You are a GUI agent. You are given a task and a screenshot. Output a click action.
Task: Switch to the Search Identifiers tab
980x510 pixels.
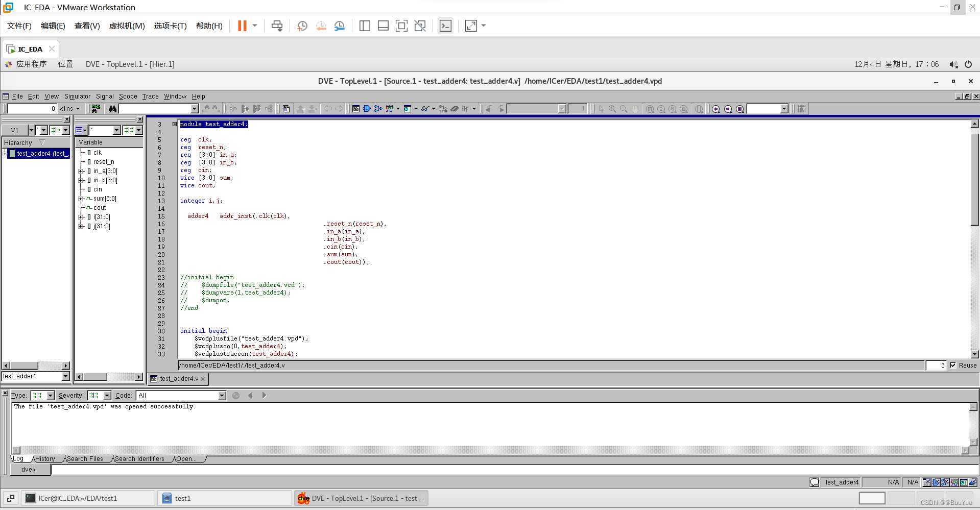[139, 459]
